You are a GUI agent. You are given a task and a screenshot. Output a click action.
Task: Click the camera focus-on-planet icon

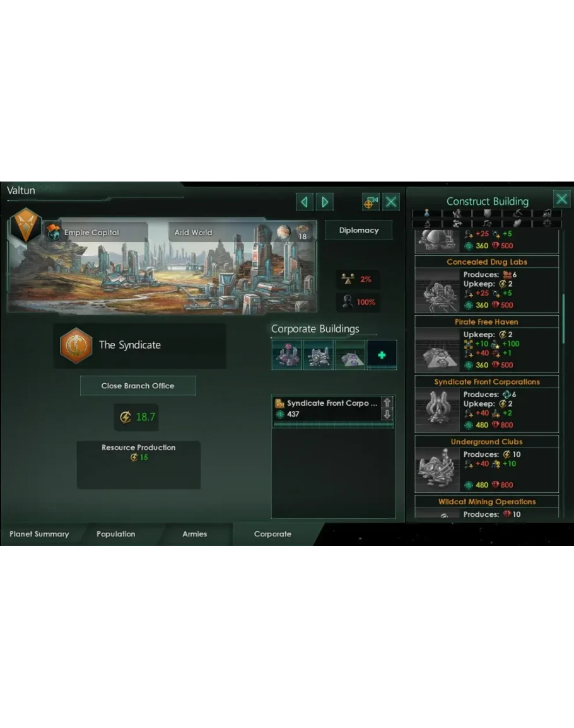(370, 202)
